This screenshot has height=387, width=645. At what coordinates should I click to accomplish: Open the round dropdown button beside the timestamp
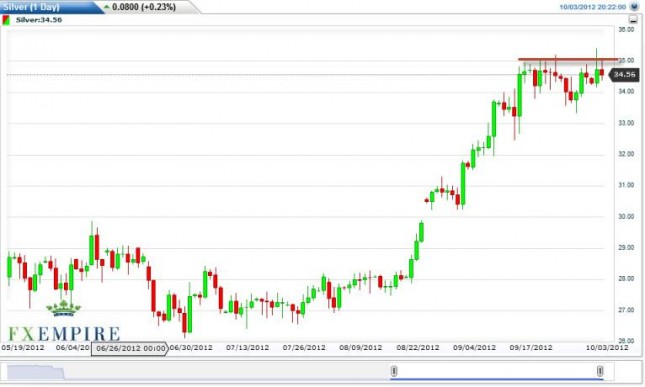click(x=634, y=7)
